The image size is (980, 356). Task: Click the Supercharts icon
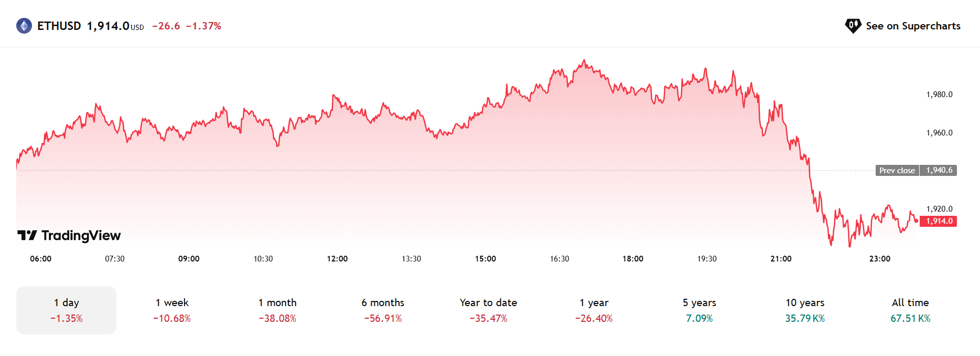pos(853,26)
